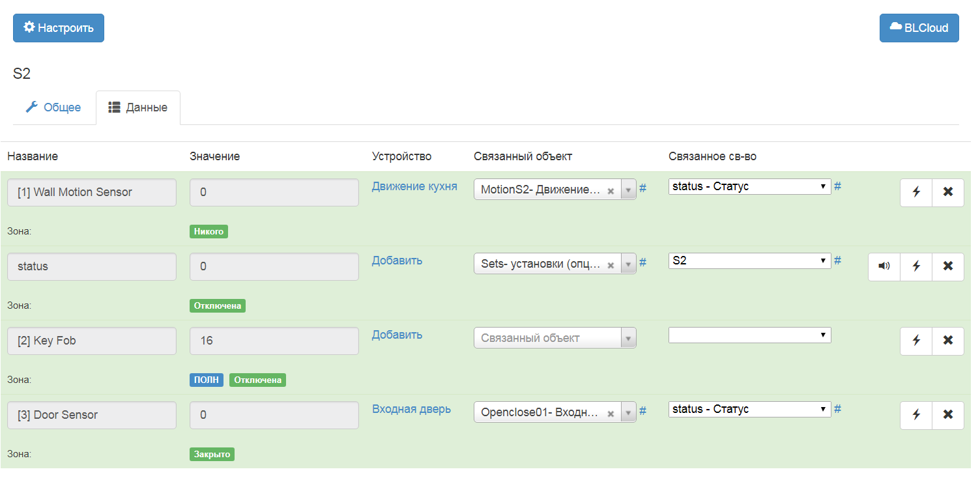The height and width of the screenshot is (480, 980).
Task: Select the Данные tab
Action: point(138,107)
